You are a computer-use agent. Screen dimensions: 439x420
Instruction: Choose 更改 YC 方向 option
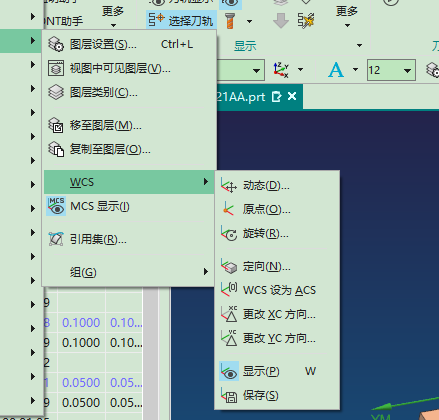277,338
